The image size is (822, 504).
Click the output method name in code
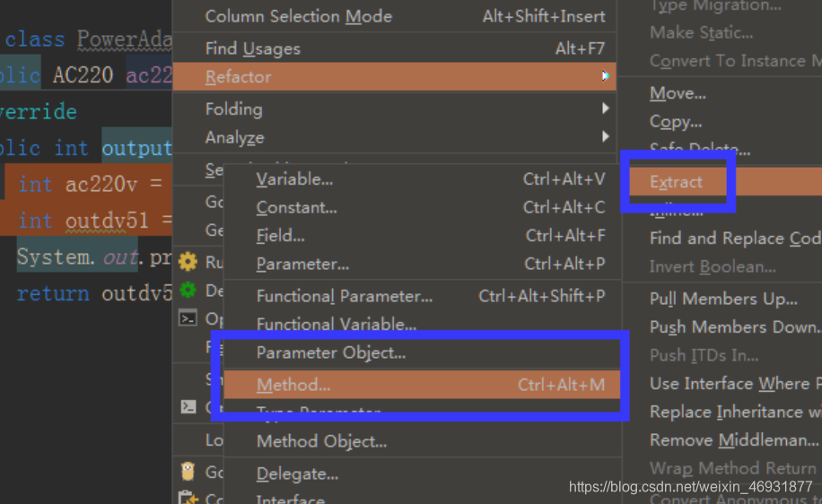(x=136, y=148)
